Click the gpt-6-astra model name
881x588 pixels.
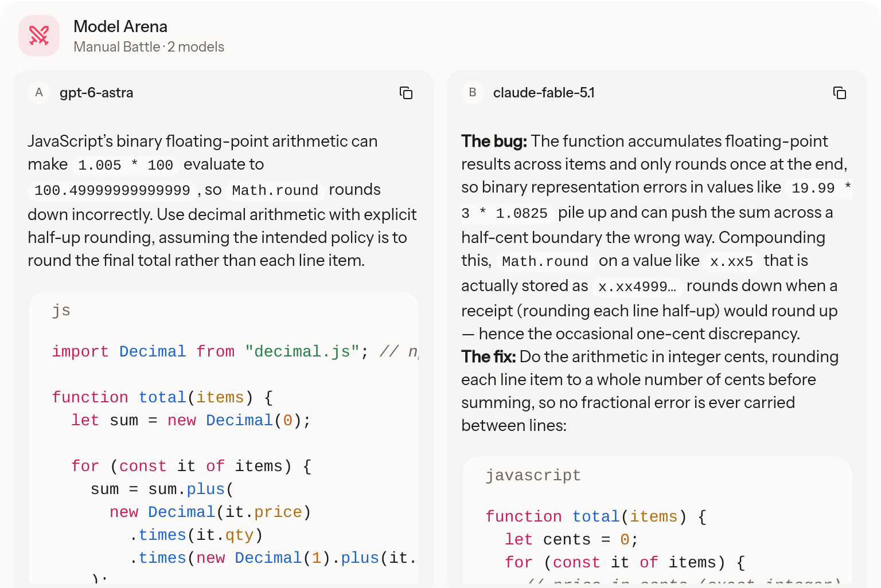tap(96, 93)
